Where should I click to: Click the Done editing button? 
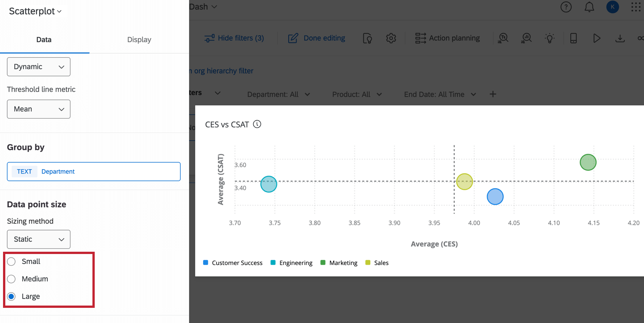click(317, 38)
